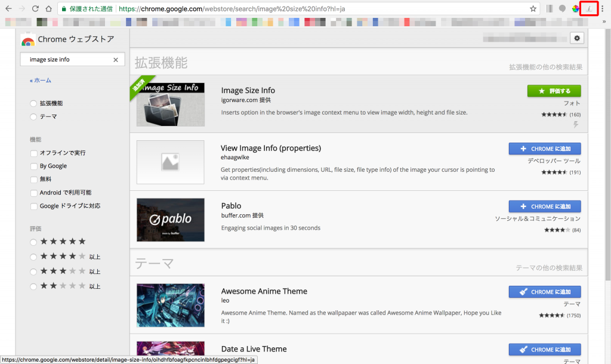The width and height of the screenshot is (611, 364).
Task: Open the Pablo extension title
Action: pos(231,206)
